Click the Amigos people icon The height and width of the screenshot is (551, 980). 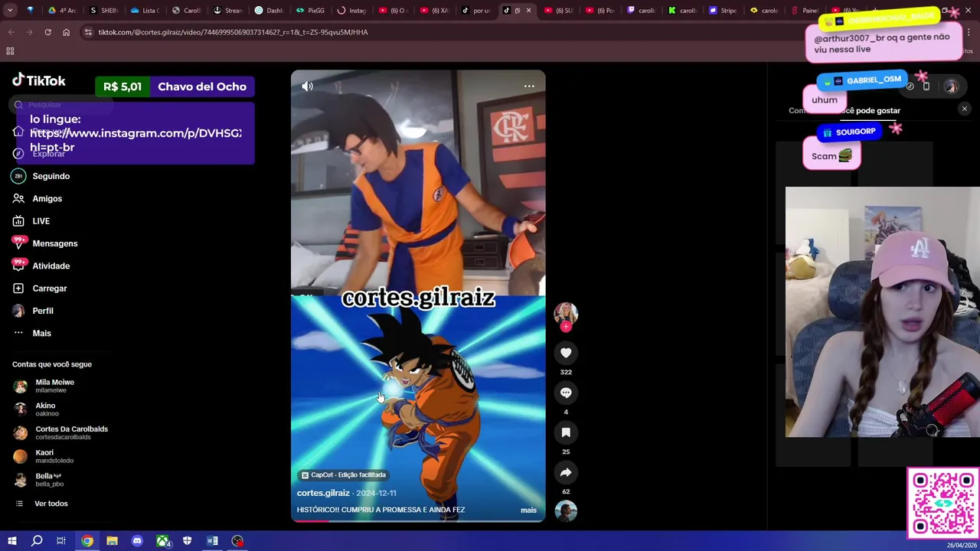[18, 198]
